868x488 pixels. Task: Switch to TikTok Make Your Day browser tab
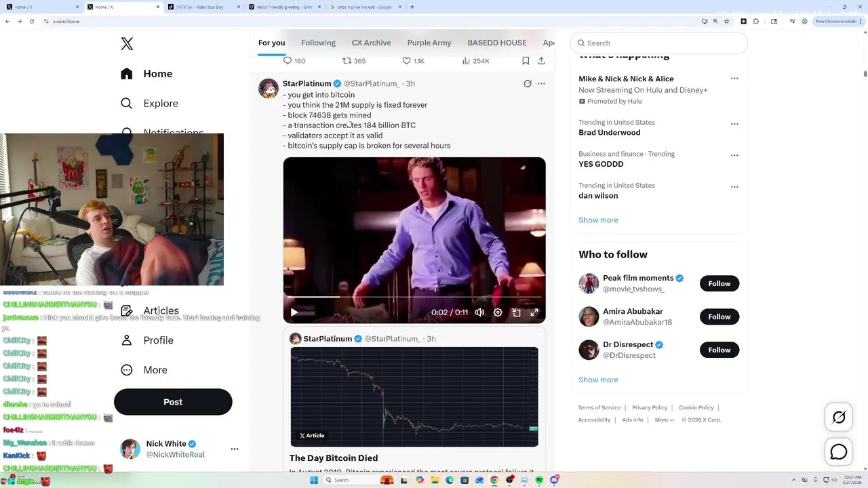coord(203,7)
